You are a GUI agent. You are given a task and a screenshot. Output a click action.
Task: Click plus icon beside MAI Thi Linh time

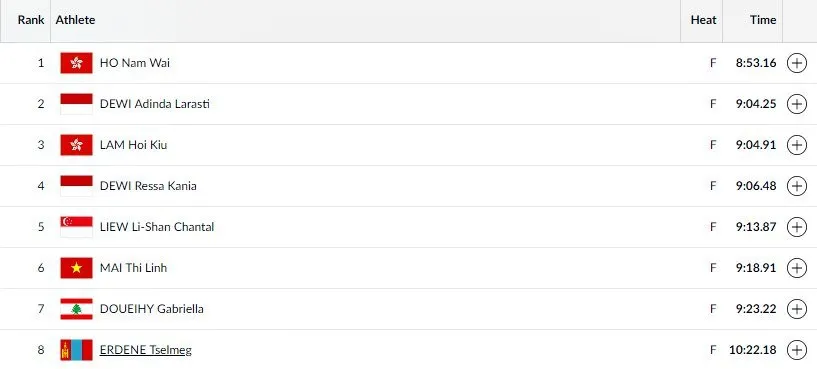point(797,268)
